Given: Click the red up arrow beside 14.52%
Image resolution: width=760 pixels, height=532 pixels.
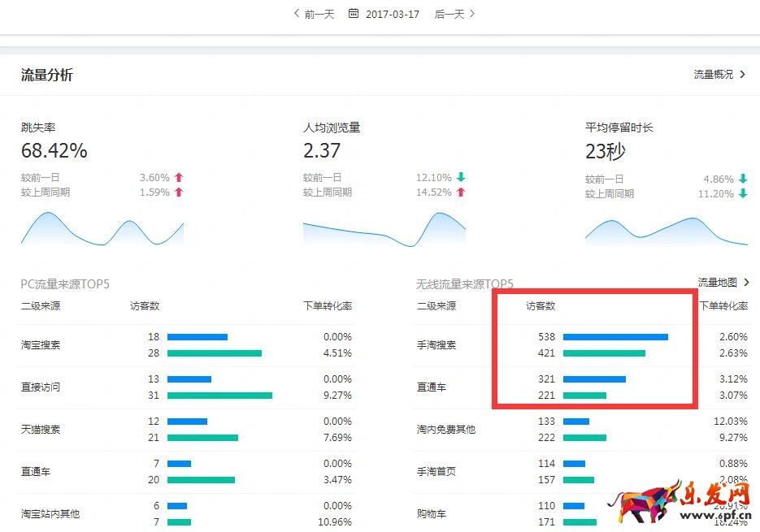Looking at the screenshot, I should click(x=461, y=192).
